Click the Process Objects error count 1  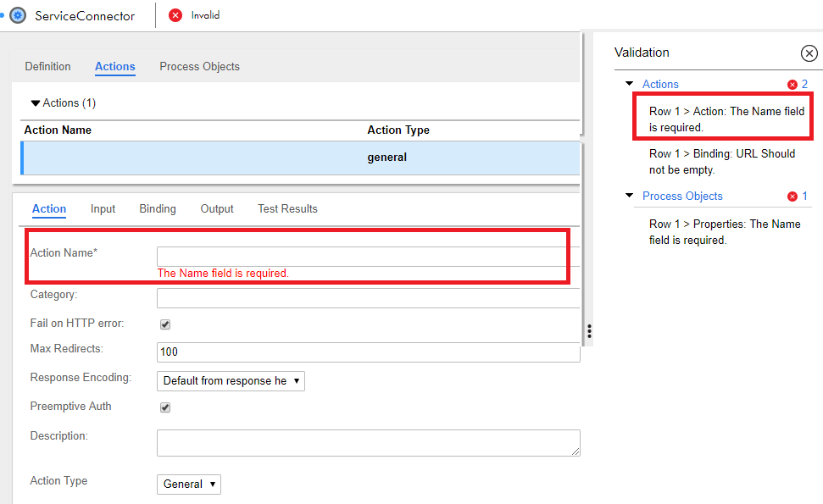tap(804, 197)
